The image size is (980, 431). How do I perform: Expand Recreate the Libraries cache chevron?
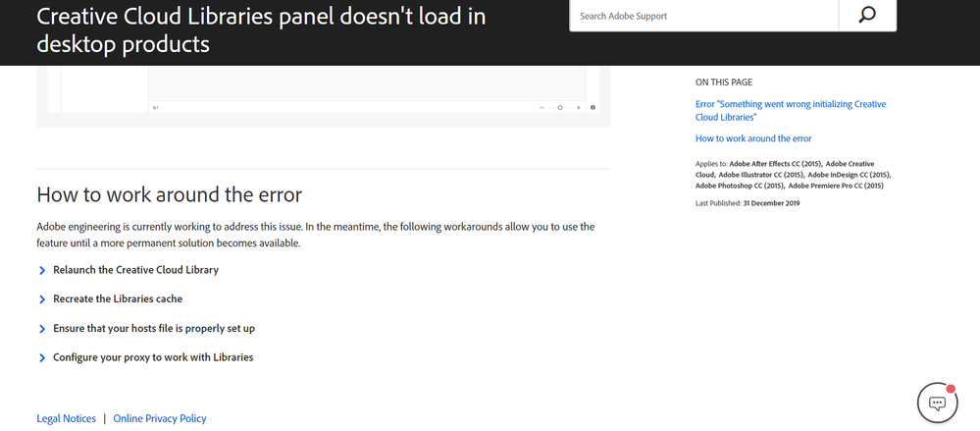pos(42,299)
